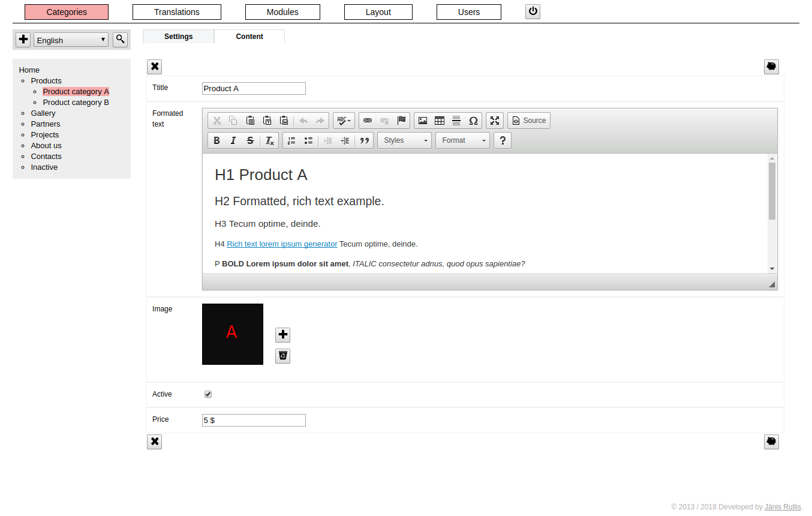This screenshot has height=516, width=812.
Task: Maximize the rich text editor
Action: click(495, 121)
